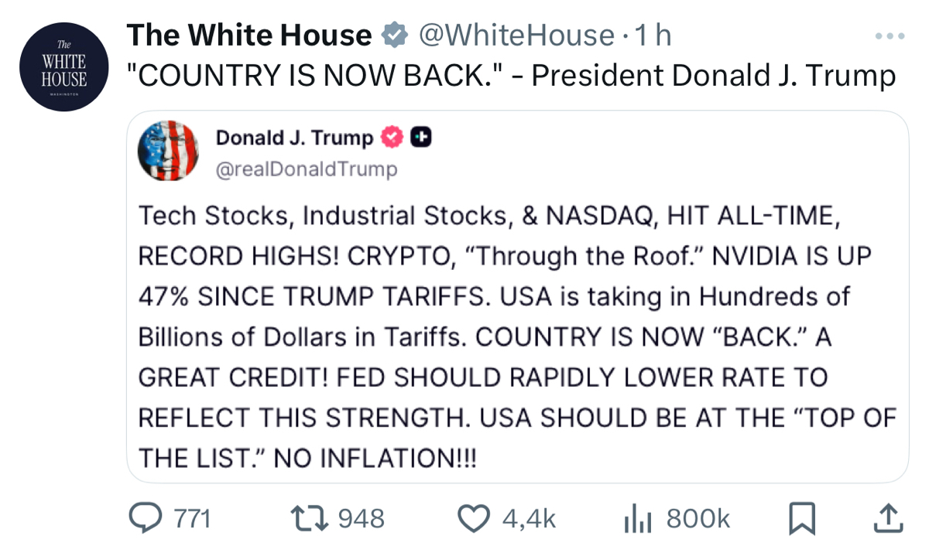The width and height of the screenshot is (929, 560).
Task: Open the quoted post about tech stocks
Action: point(516,336)
